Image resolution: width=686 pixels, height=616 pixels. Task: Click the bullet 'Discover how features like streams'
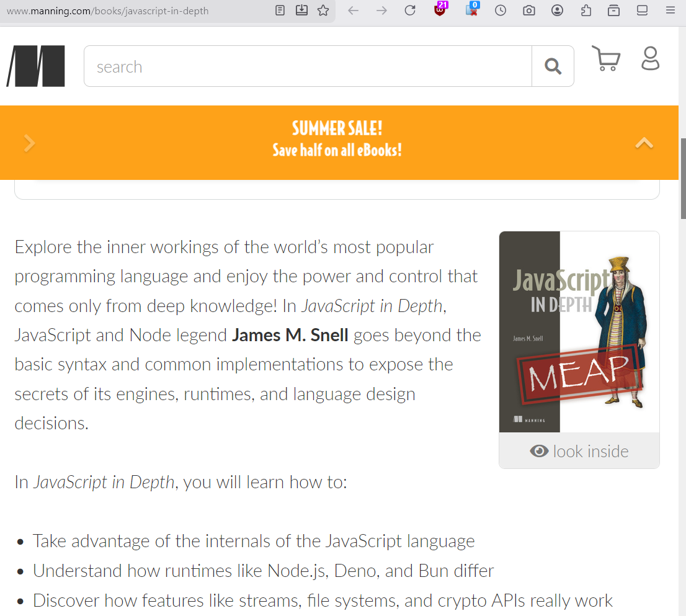(x=323, y=600)
